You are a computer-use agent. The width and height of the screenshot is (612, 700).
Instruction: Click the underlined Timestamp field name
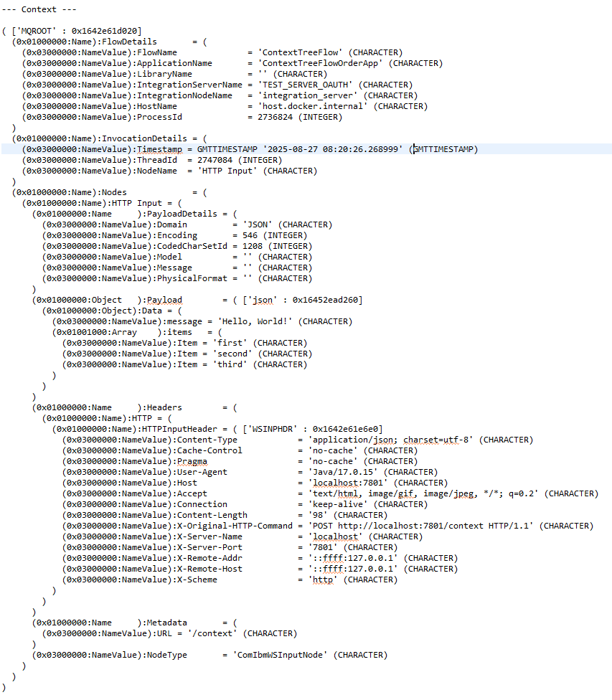click(x=159, y=149)
